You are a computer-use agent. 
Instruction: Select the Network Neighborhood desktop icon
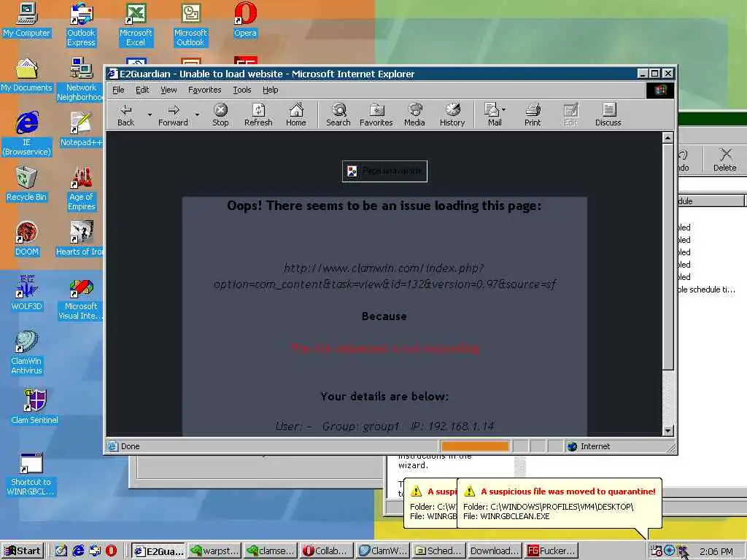tap(81, 79)
